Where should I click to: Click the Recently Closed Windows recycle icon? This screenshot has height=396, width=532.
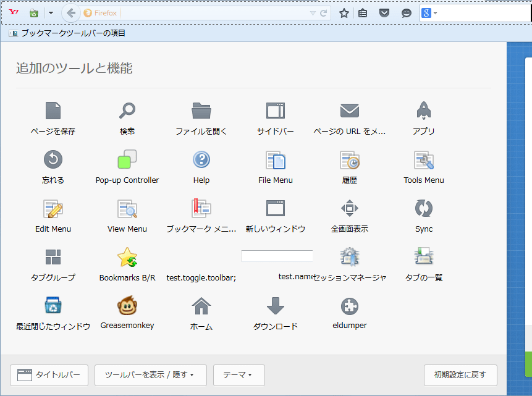[x=53, y=305]
